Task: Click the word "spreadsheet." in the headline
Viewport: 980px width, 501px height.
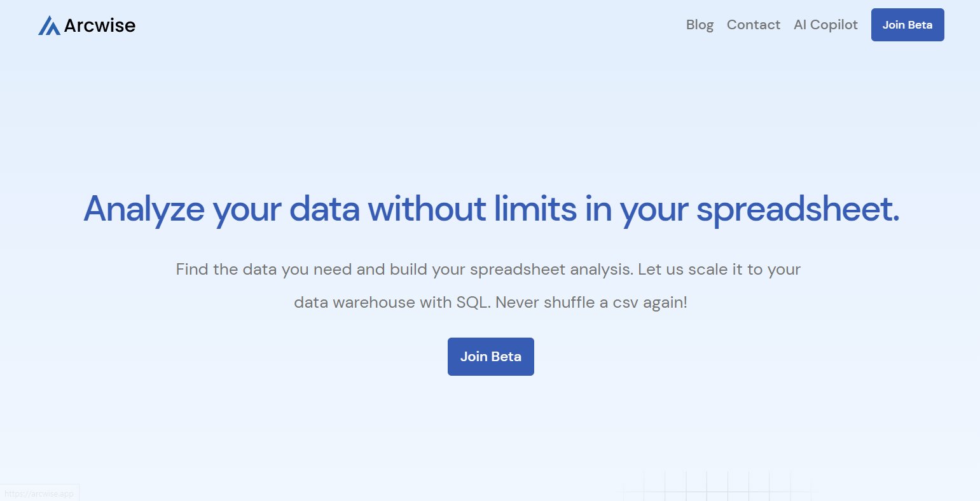Action: click(x=798, y=209)
